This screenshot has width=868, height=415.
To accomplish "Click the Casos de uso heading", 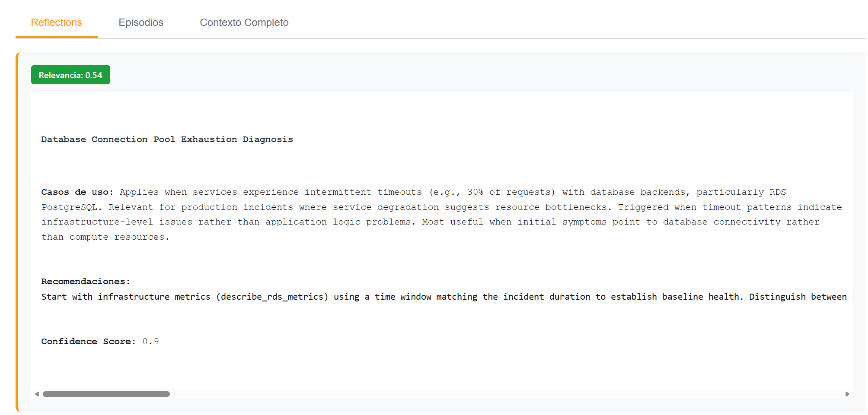I will tap(76, 192).
